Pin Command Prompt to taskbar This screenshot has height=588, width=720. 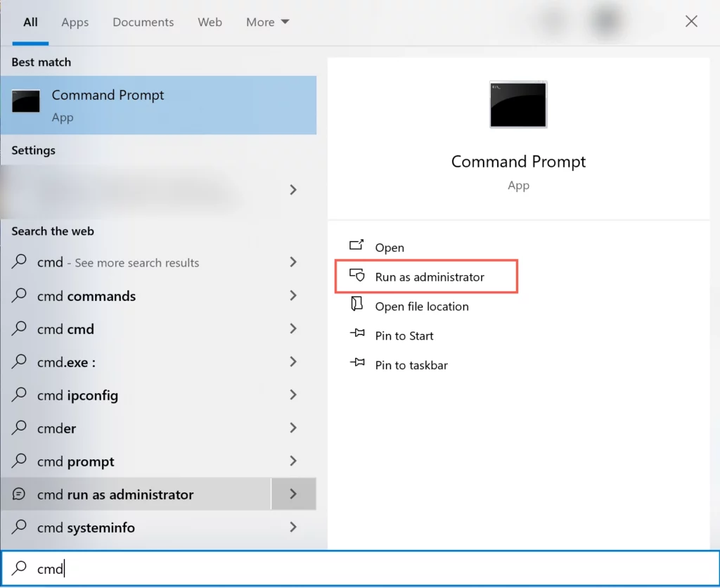point(355,364)
